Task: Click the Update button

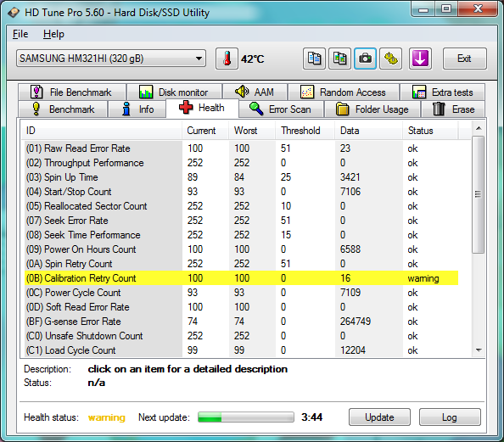Action: click(x=379, y=417)
